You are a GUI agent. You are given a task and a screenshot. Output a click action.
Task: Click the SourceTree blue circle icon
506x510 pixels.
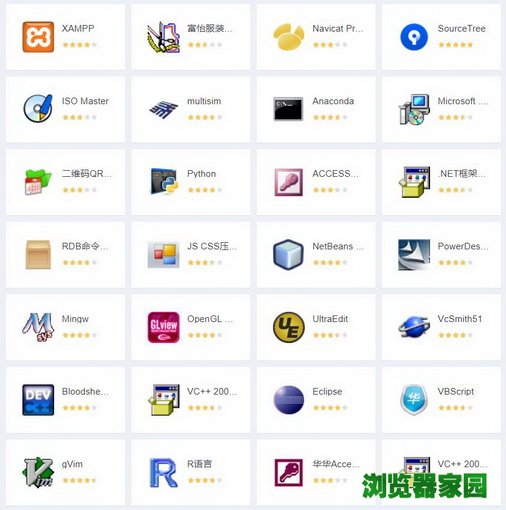coord(414,37)
